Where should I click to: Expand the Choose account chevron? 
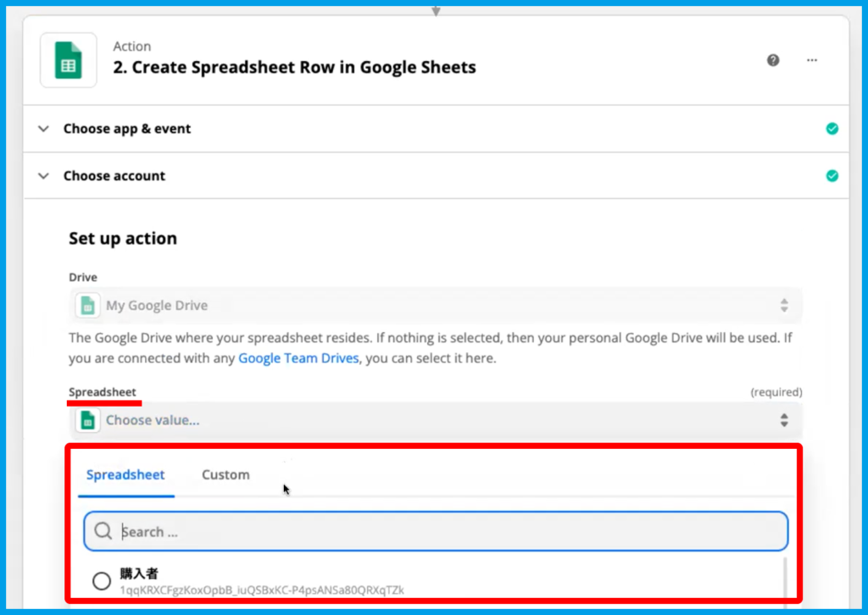pyautogui.click(x=44, y=176)
